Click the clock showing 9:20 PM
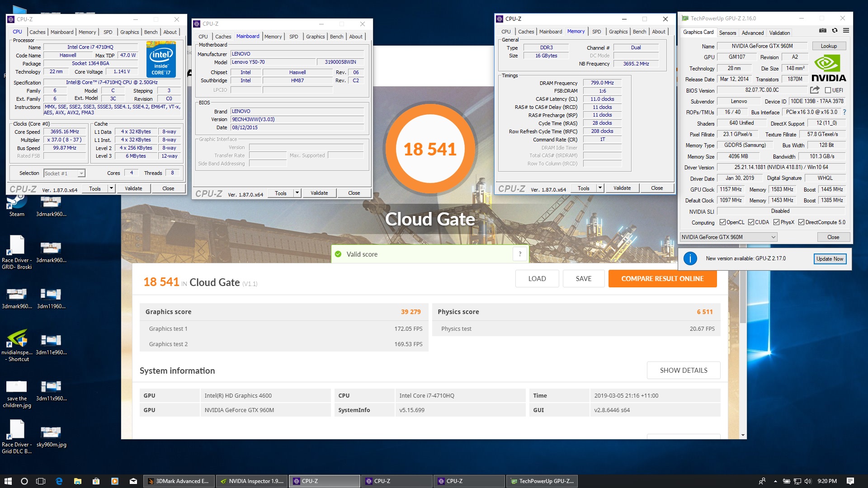868x488 pixels. pyautogui.click(x=827, y=481)
